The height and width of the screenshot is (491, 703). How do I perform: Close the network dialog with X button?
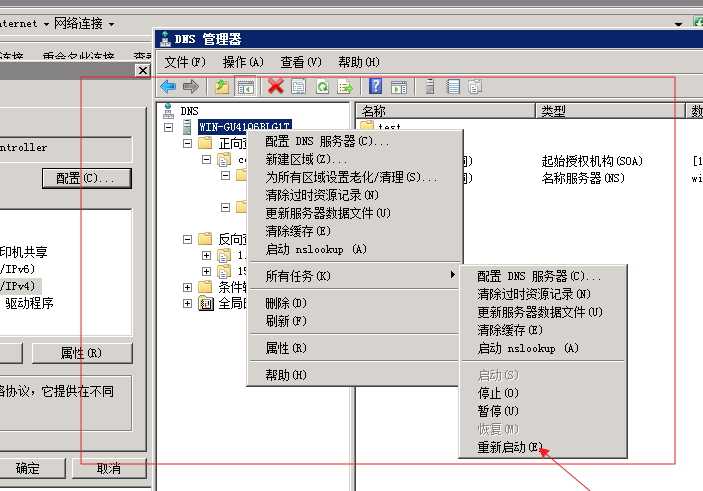143,70
